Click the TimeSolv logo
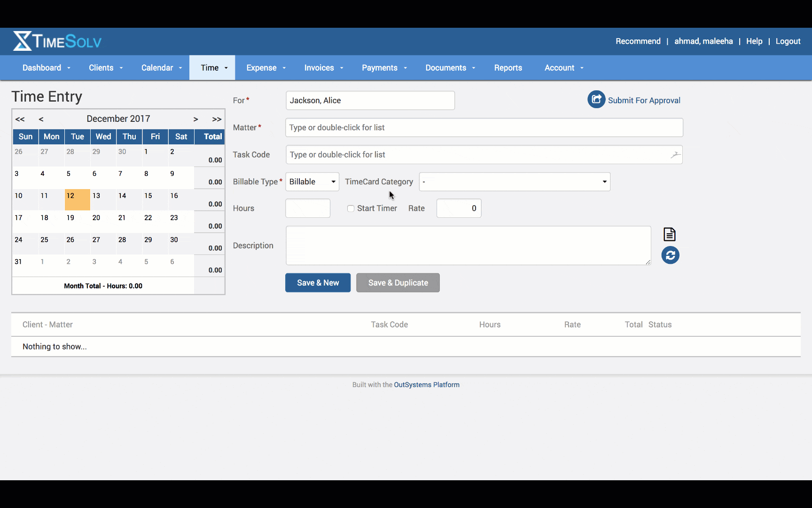812x508 pixels. click(57, 41)
